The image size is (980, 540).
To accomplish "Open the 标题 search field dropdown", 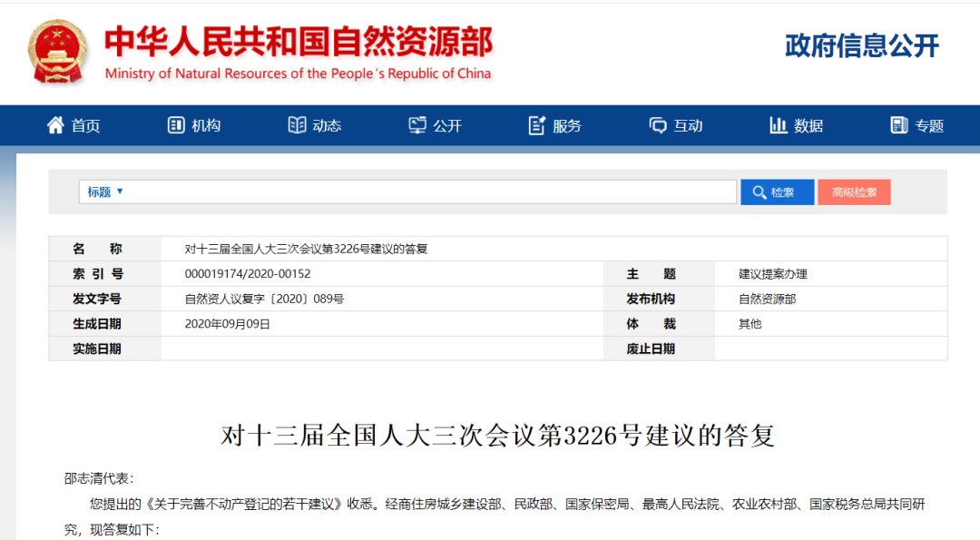I will [105, 192].
